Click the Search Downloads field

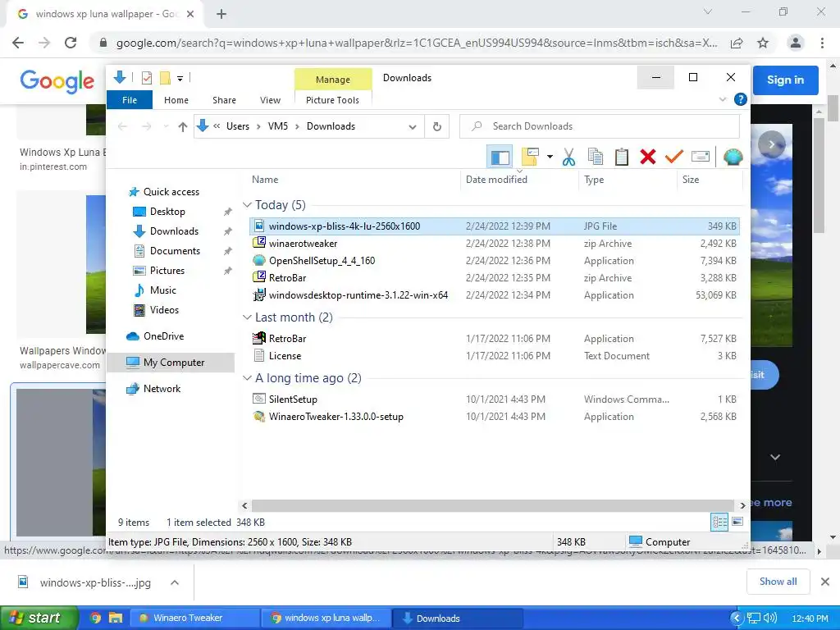coord(600,126)
